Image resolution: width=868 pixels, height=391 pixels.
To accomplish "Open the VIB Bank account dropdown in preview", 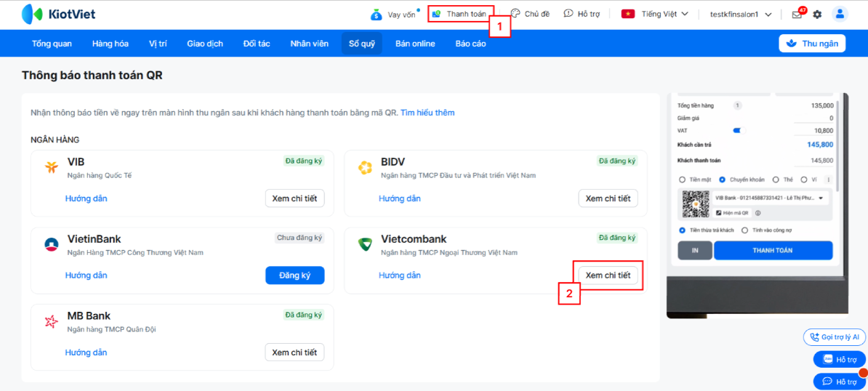I will tap(770, 198).
